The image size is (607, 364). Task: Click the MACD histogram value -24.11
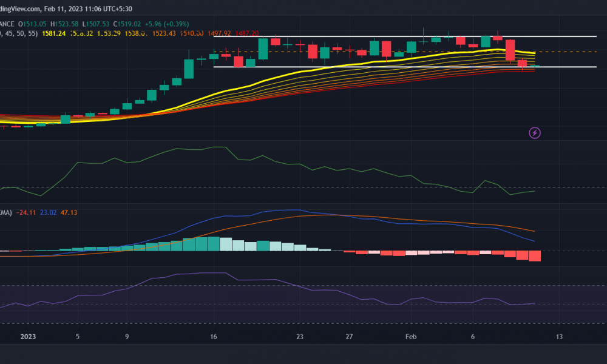point(26,213)
